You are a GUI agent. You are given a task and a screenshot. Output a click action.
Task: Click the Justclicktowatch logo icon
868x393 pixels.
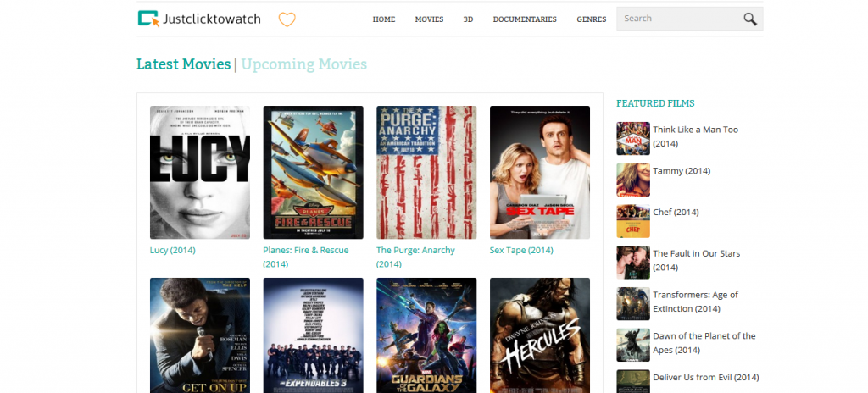tap(148, 19)
